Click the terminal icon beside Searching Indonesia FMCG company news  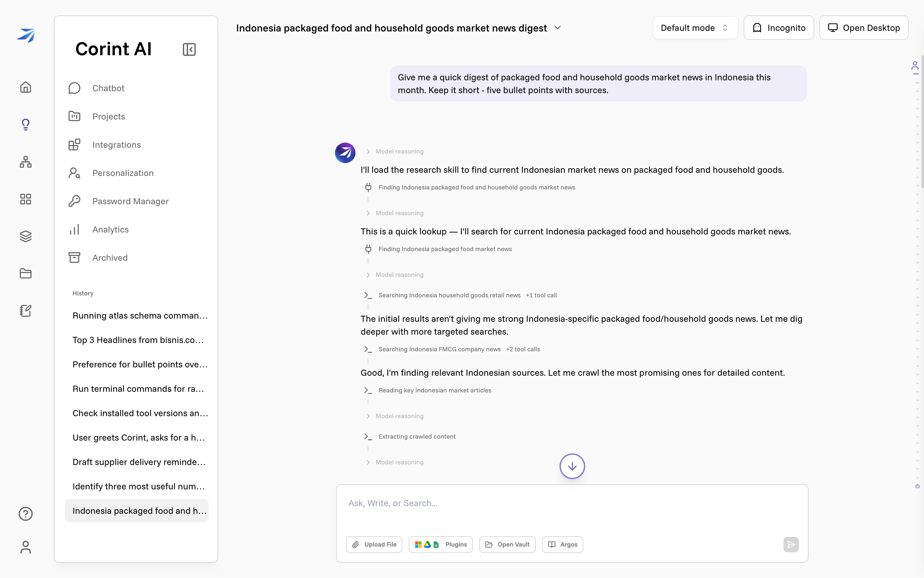click(368, 349)
